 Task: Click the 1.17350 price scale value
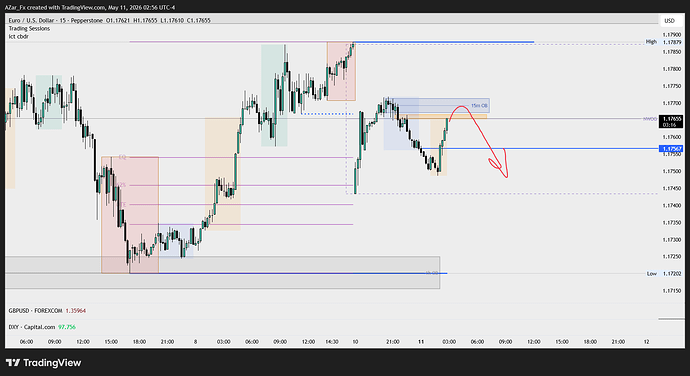(x=672, y=223)
